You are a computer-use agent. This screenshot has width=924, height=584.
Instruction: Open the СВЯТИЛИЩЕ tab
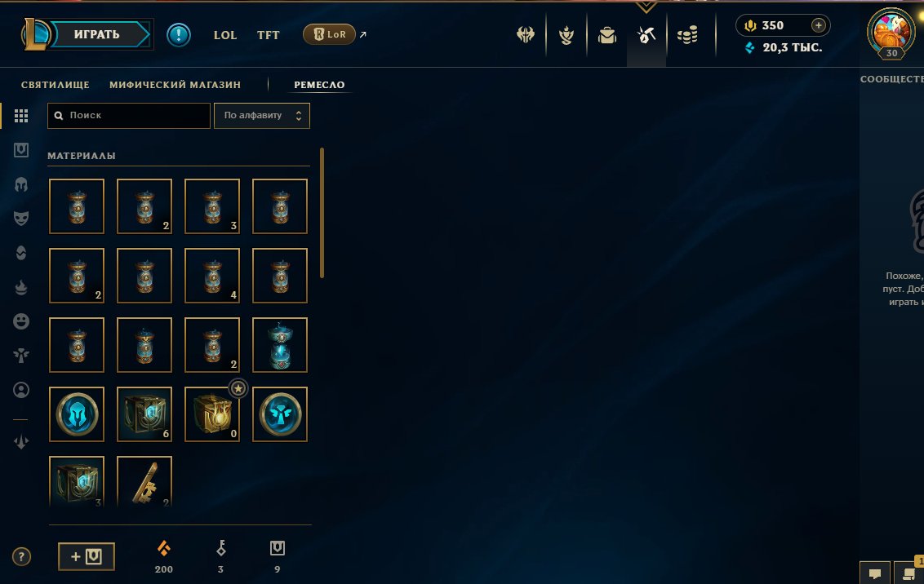click(56, 85)
